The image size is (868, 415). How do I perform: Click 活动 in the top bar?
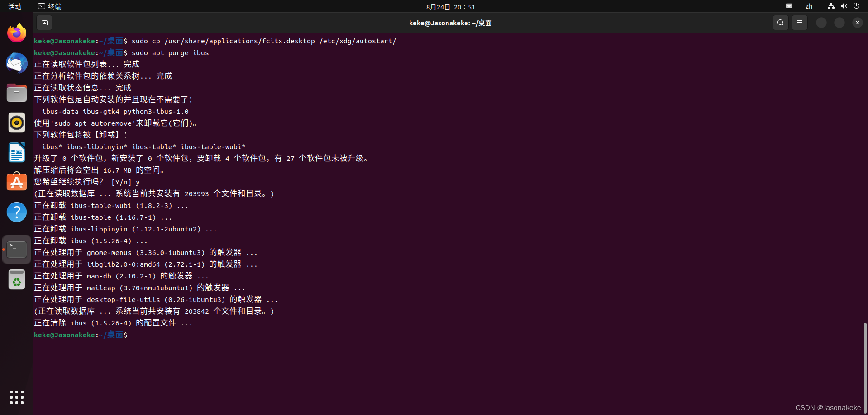pyautogui.click(x=14, y=6)
